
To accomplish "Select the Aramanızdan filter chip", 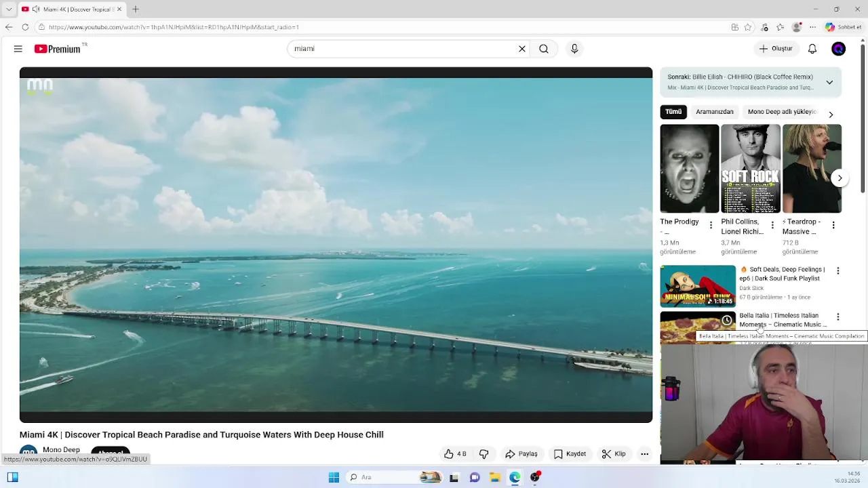I will (715, 112).
